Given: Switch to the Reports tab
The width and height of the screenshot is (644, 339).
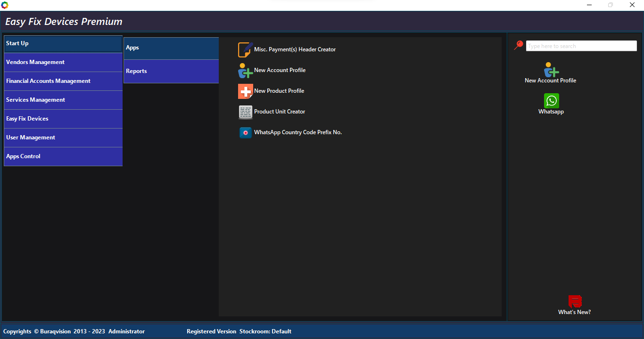Looking at the screenshot, I should click(171, 71).
